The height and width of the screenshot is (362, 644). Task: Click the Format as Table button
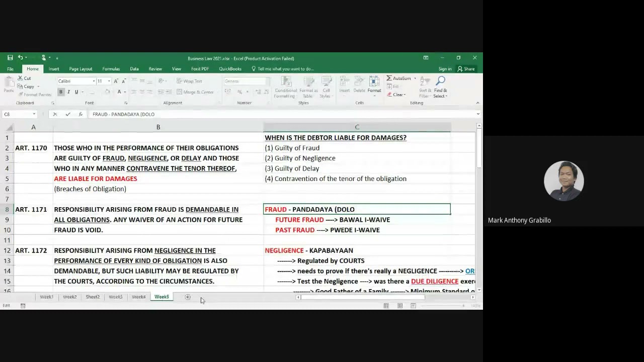pos(307,87)
